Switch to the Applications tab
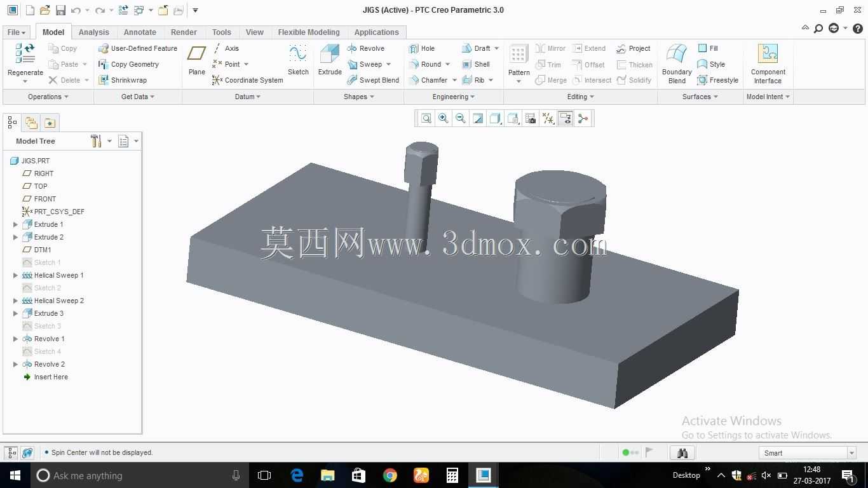This screenshot has width=868, height=488. click(377, 32)
